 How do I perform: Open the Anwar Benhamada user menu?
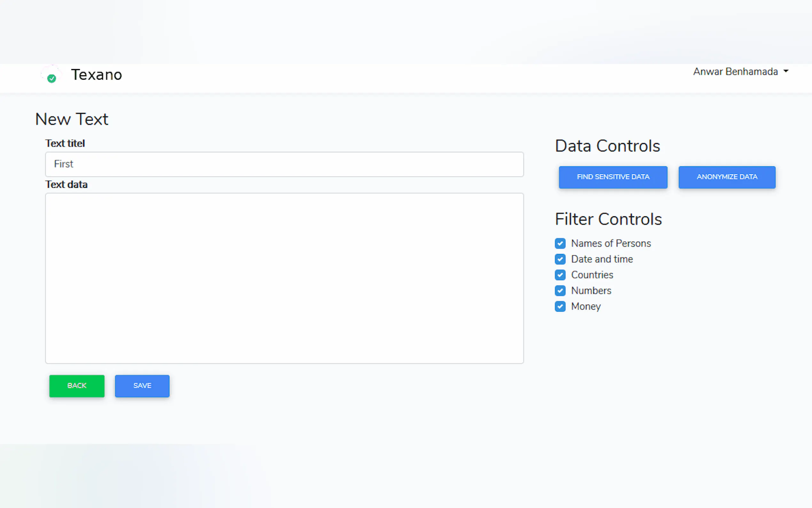pos(735,72)
